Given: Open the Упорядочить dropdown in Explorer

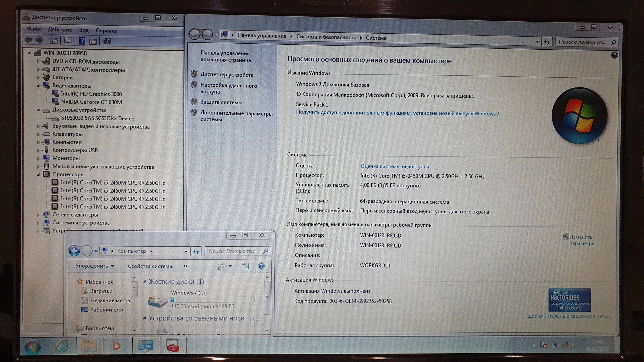Looking at the screenshot, I should 94,266.
